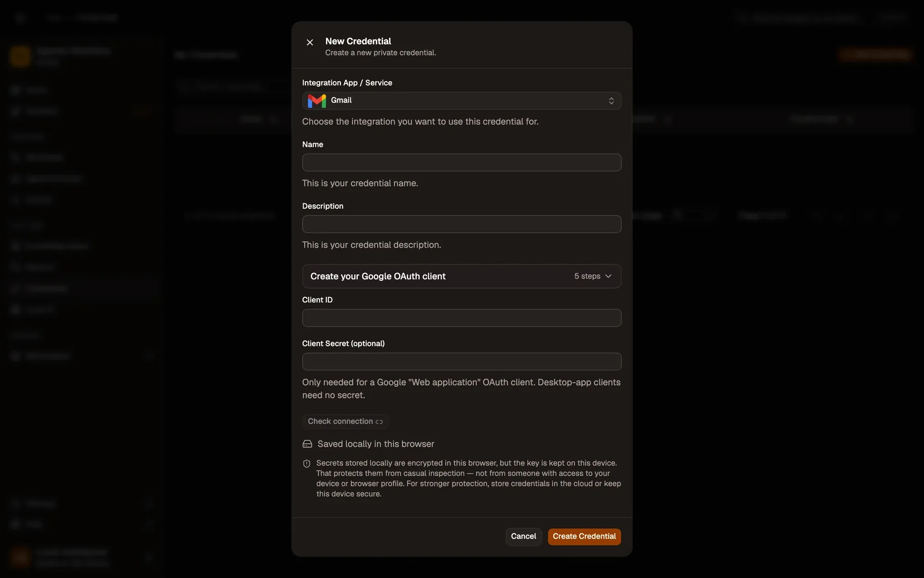
Task: Click the 'This is your credential name.' helper text
Action: (360, 183)
